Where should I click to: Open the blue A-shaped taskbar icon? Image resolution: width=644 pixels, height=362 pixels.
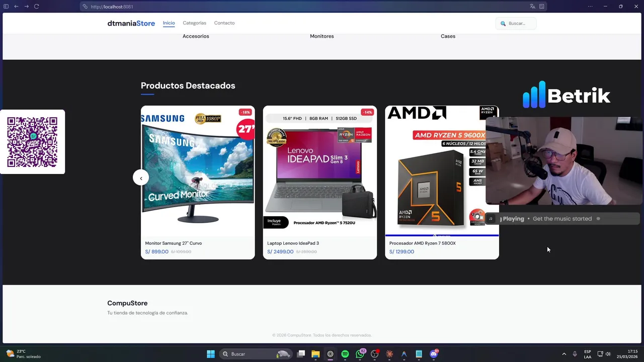point(404,354)
